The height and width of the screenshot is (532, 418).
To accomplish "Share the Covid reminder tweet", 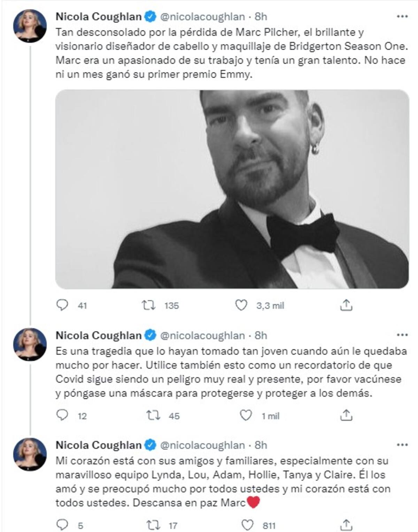I will pos(346,415).
